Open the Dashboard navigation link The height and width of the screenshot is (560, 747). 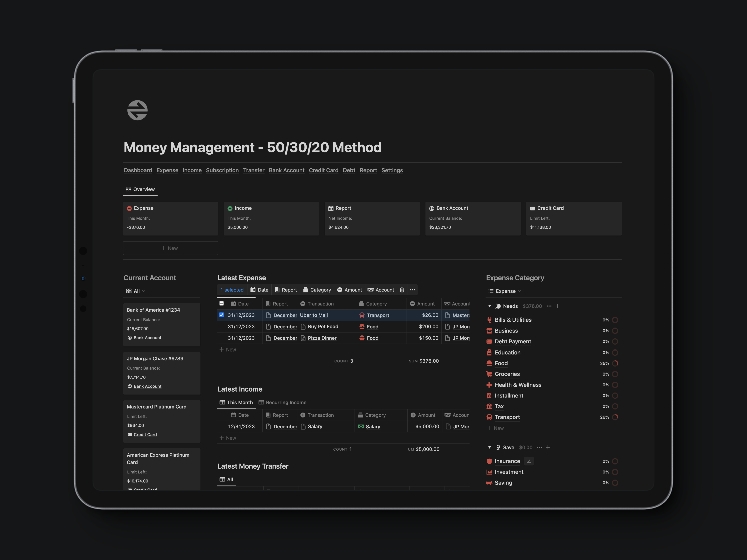[x=138, y=170]
